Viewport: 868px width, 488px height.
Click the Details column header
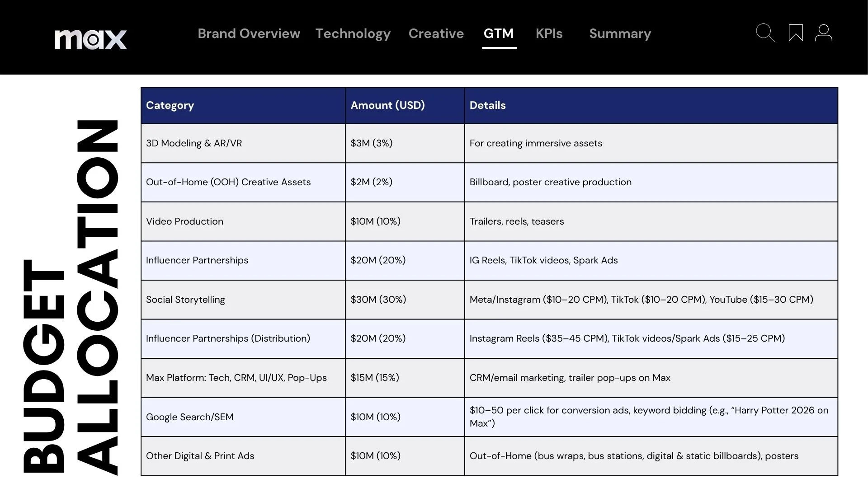(x=487, y=105)
